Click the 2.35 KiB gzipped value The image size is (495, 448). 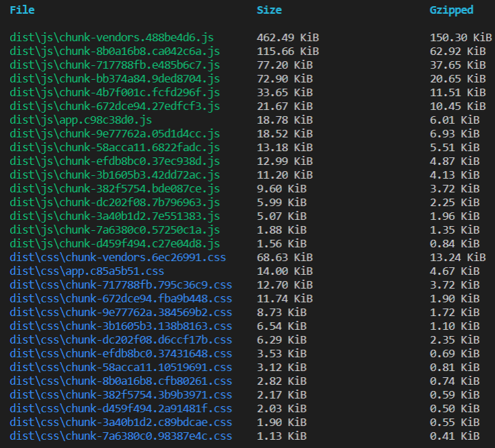[454, 339]
